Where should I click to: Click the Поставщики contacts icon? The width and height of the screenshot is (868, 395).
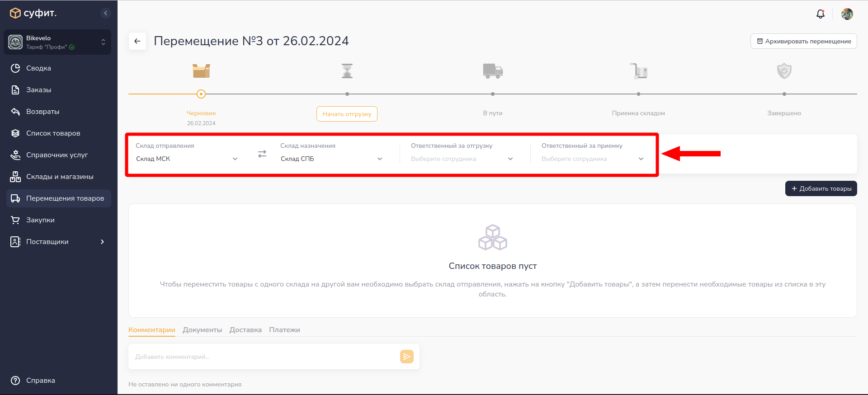click(x=15, y=242)
